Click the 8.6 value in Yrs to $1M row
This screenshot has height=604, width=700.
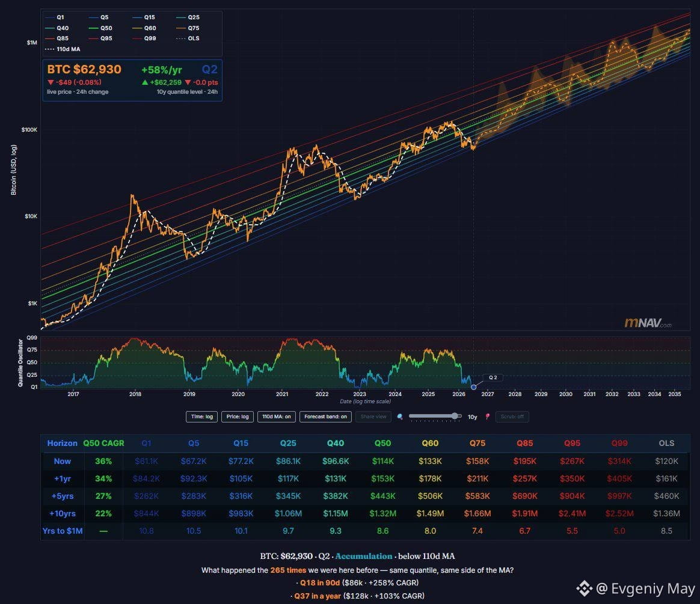(x=382, y=531)
